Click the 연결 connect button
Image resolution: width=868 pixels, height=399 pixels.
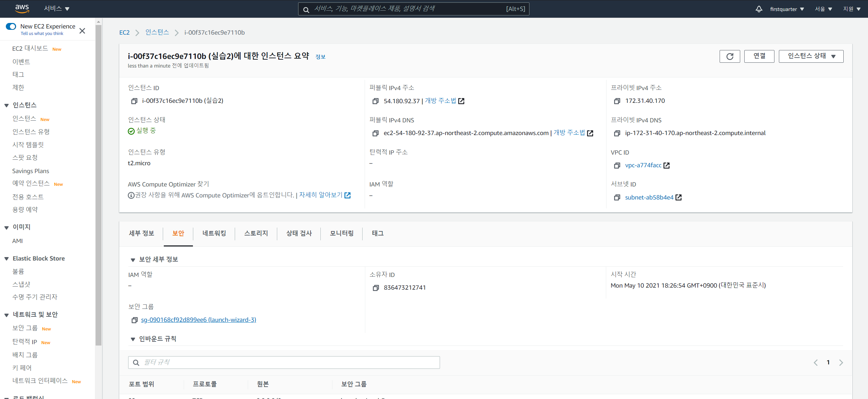click(x=759, y=56)
